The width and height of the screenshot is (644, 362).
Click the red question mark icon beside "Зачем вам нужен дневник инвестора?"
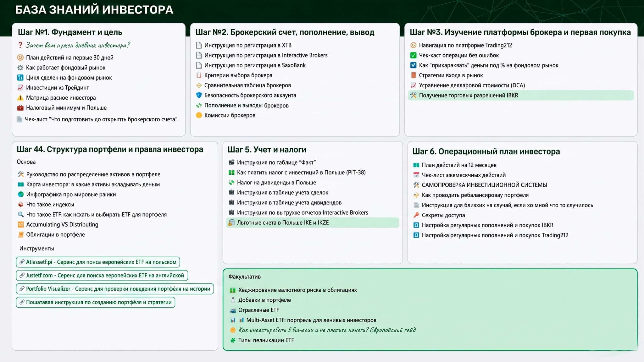tap(20, 45)
